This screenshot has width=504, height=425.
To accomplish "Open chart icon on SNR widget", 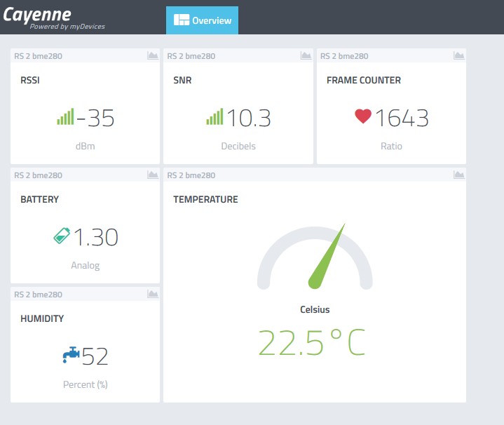I will coord(306,56).
